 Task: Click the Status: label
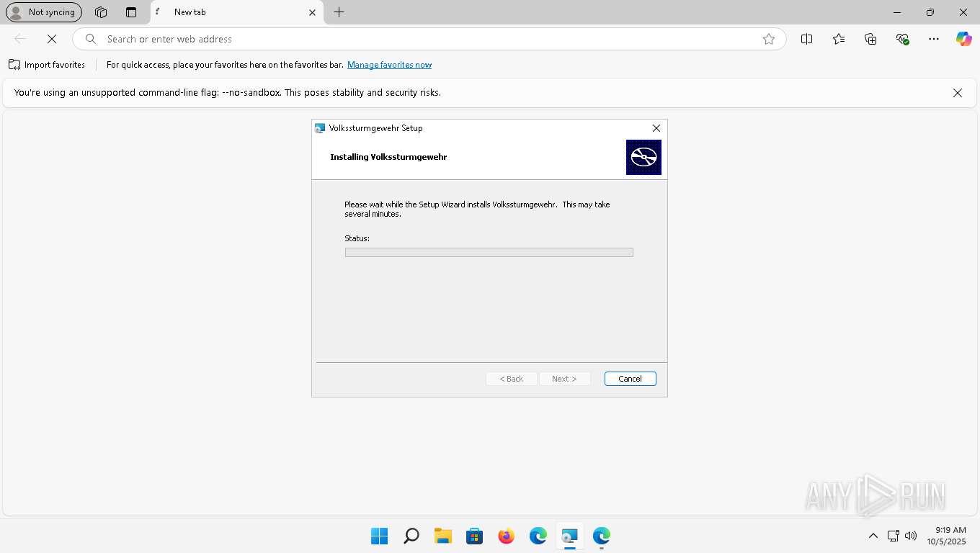coord(357,238)
